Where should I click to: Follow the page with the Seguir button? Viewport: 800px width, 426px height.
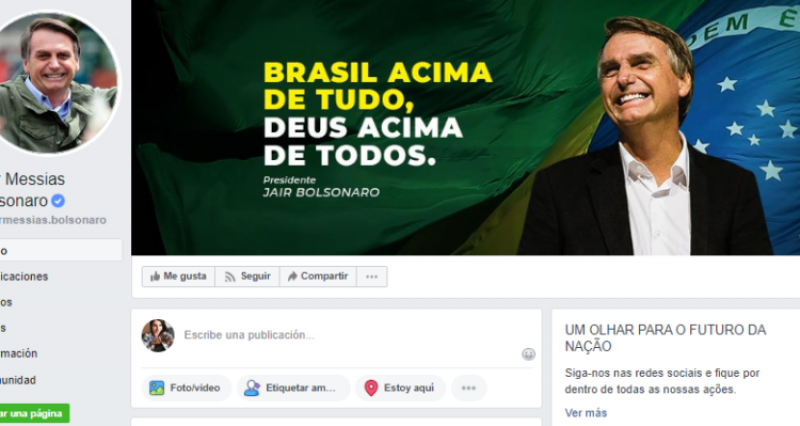247,277
